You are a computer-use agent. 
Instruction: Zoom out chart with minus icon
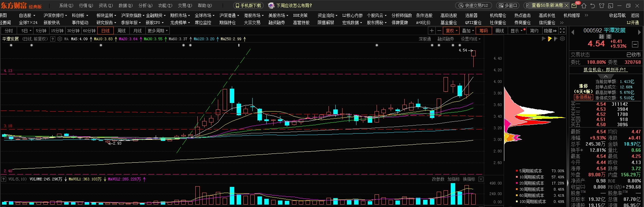click(x=439, y=31)
